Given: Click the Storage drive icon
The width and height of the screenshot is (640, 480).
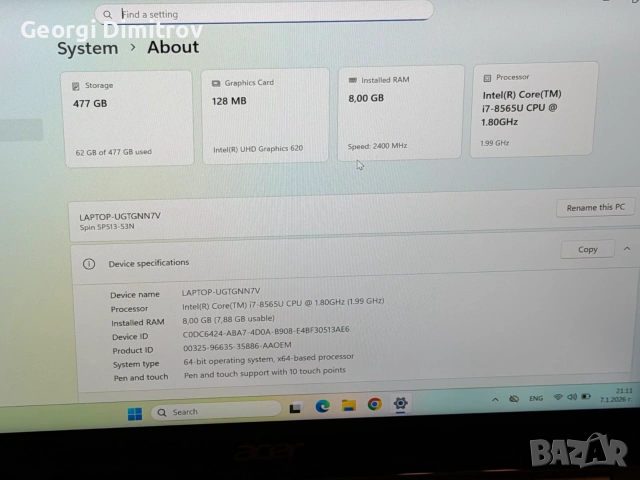Looking at the screenshot, I should coord(76,86).
